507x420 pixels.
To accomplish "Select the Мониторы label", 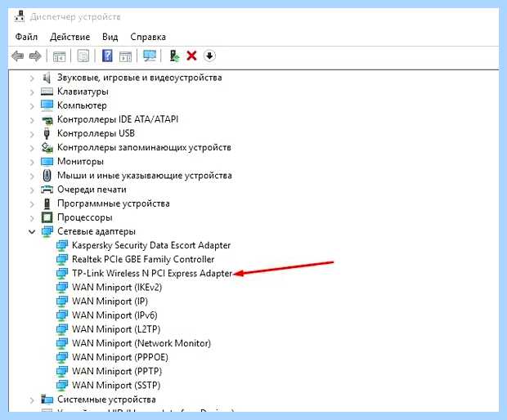I will [80, 161].
